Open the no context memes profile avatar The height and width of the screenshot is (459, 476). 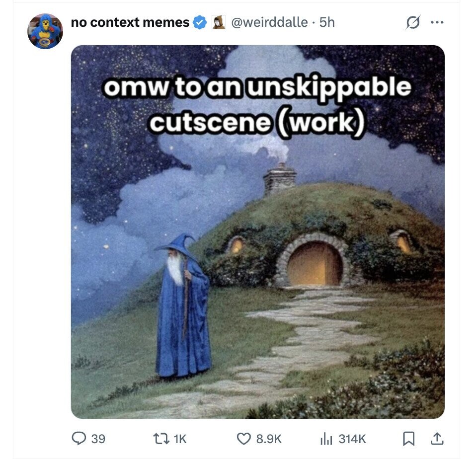point(45,31)
